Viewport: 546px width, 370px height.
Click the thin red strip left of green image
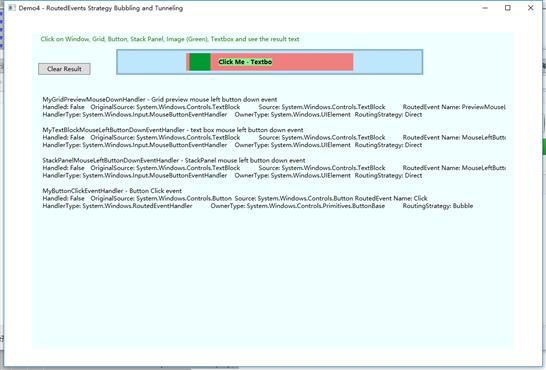(x=188, y=62)
